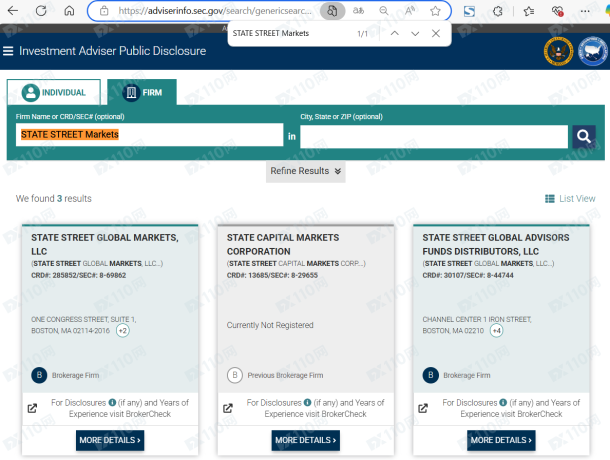Jump to the previous find match

pos(394,33)
